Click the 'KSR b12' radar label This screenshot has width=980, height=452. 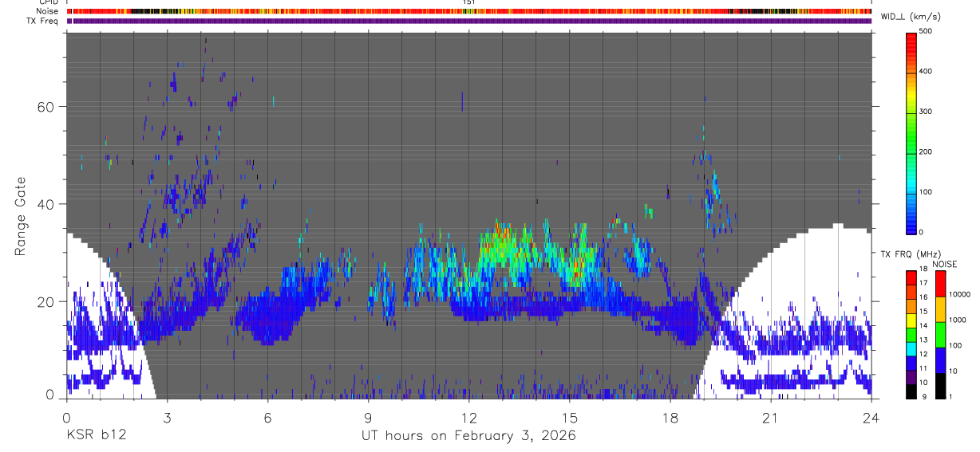point(95,435)
